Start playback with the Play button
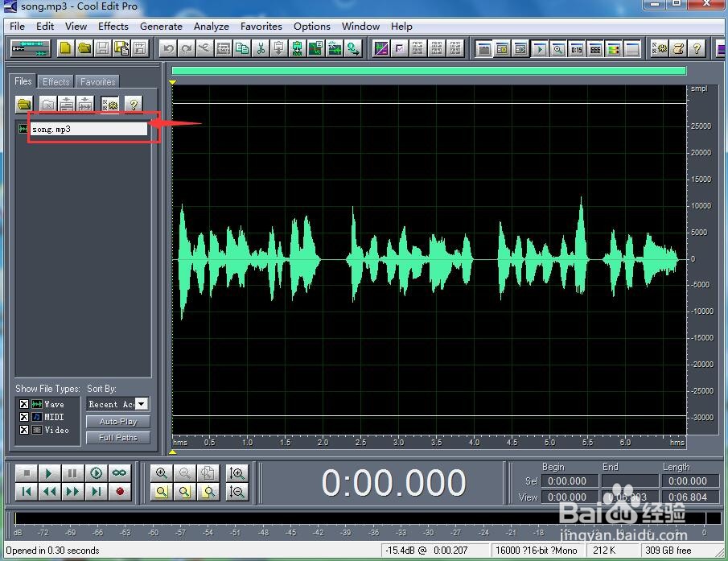 click(x=49, y=472)
